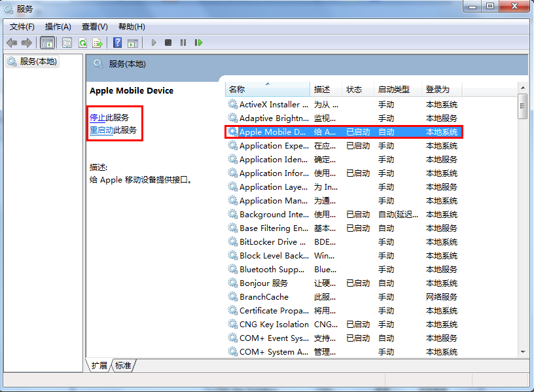Pause the selected service with pause icon
Viewport: 534px width, 392px height.
click(183, 43)
